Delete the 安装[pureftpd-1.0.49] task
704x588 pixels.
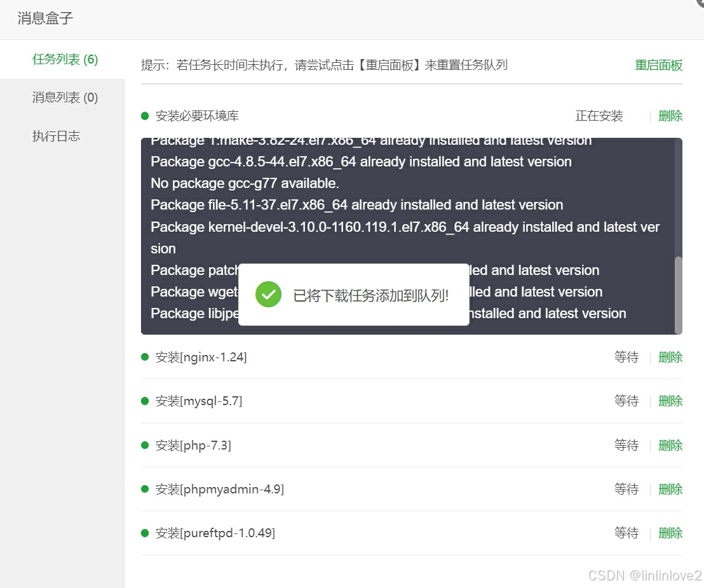pos(670,533)
